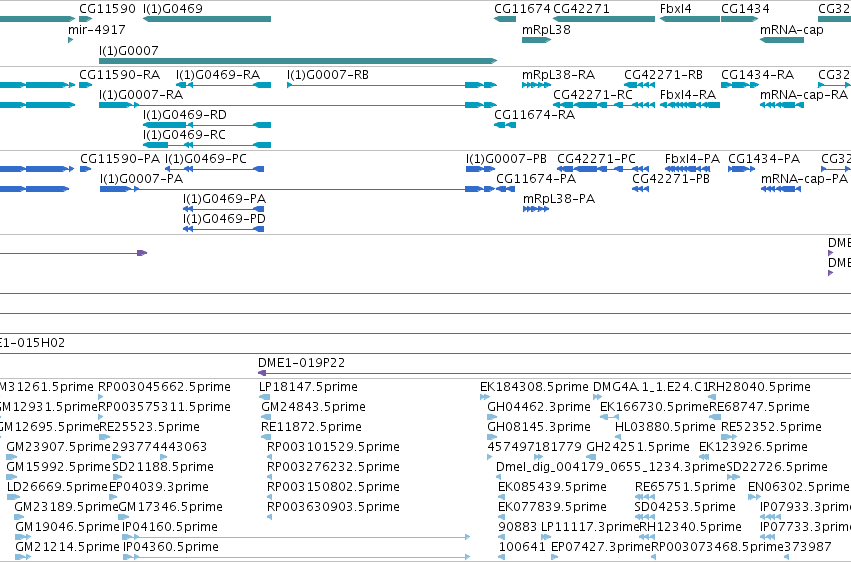Select protein CG11590-PA label
Screen dimensions: 851x562
tap(120, 158)
